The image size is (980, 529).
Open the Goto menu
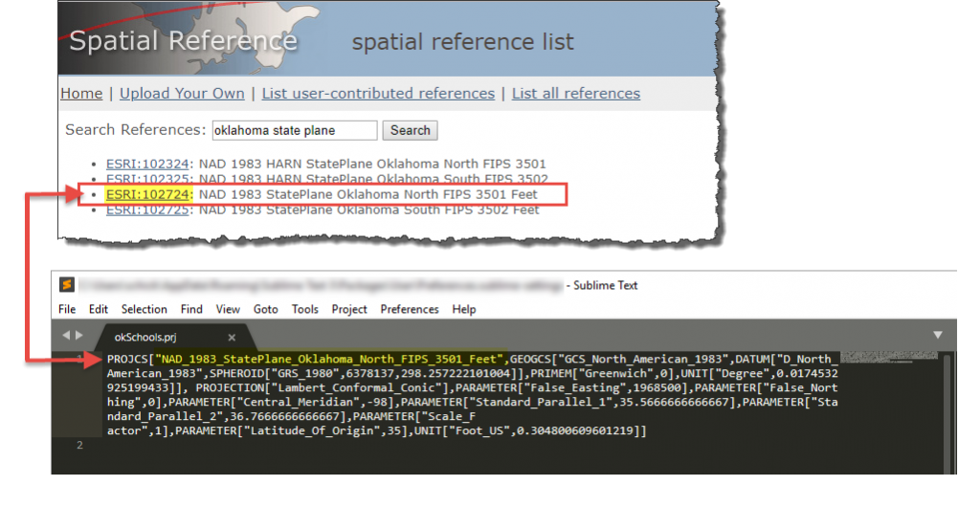266,309
